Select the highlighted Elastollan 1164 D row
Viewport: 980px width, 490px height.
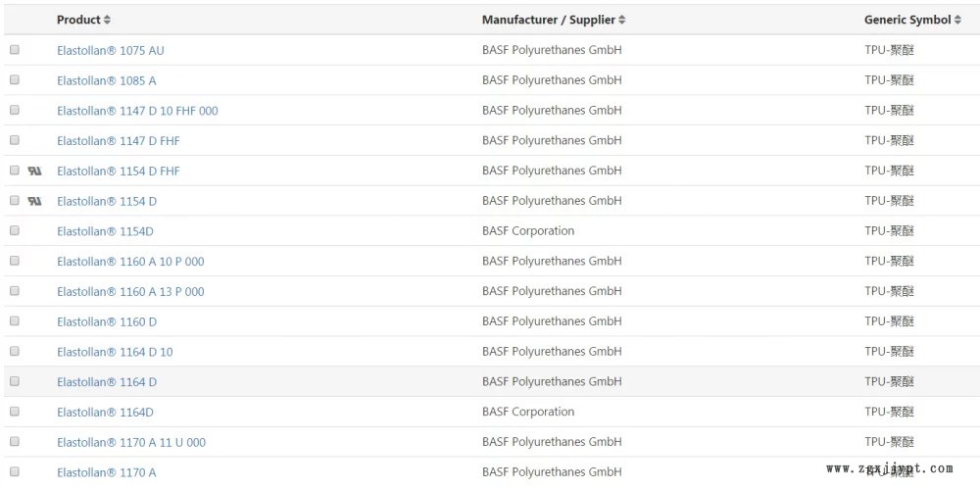[490, 381]
